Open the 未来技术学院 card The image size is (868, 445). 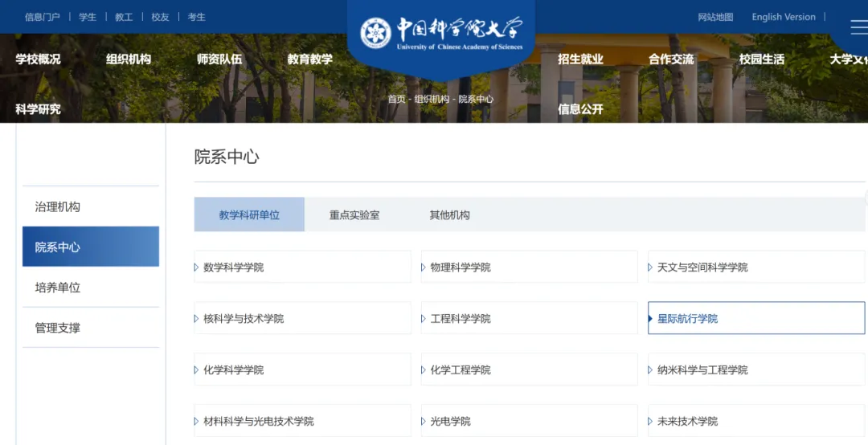(756, 421)
